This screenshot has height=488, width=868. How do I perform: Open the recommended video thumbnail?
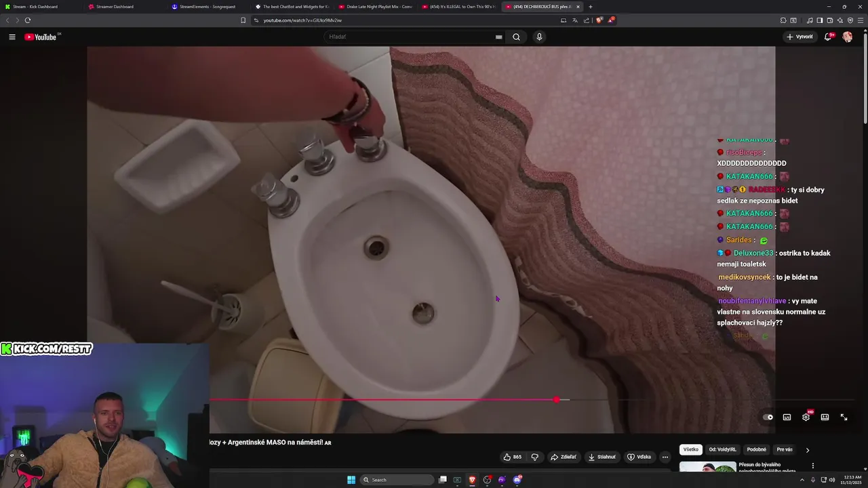[707, 467]
